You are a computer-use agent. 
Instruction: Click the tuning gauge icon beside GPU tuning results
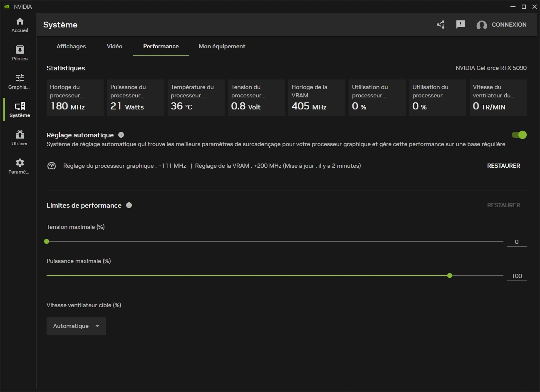coord(52,166)
